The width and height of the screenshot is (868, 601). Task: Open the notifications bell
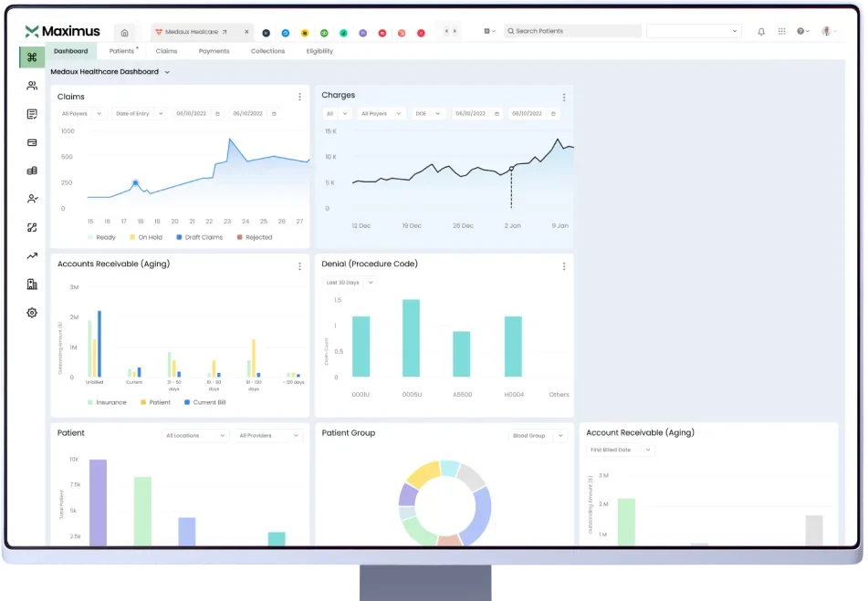click(x=761, y=31)
